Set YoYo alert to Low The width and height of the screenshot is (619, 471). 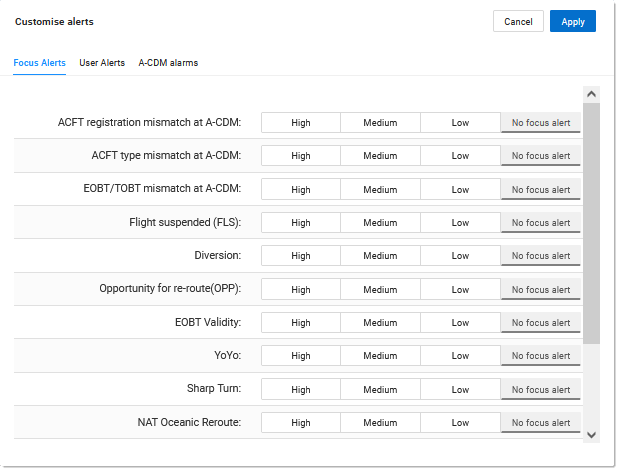pyautogui.click(x=460, y=356)
